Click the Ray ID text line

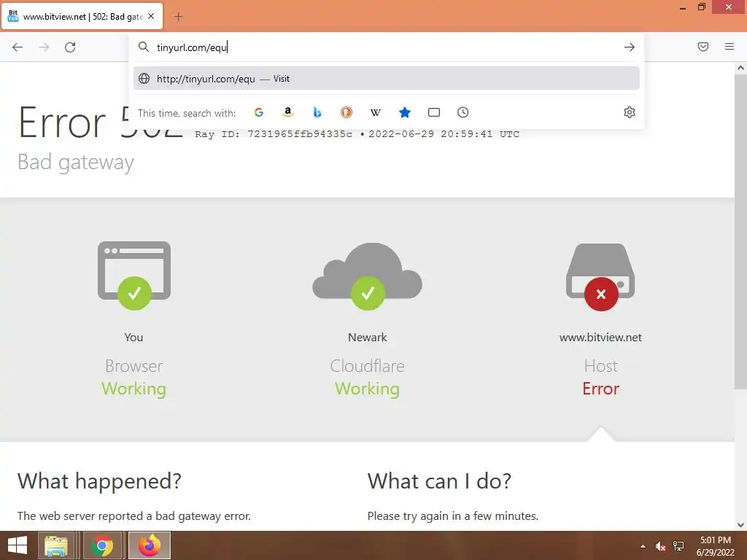(357, 134)
